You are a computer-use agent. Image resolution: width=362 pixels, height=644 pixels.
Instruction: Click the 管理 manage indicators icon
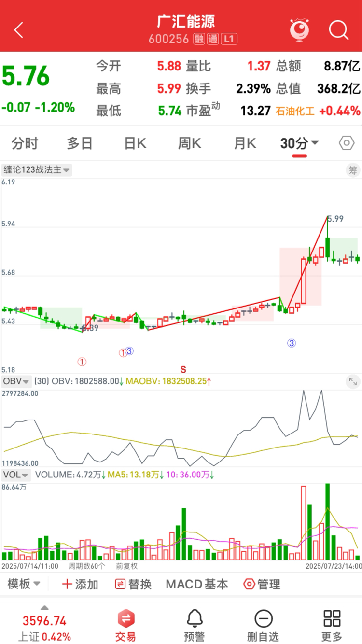pos(249,584)
